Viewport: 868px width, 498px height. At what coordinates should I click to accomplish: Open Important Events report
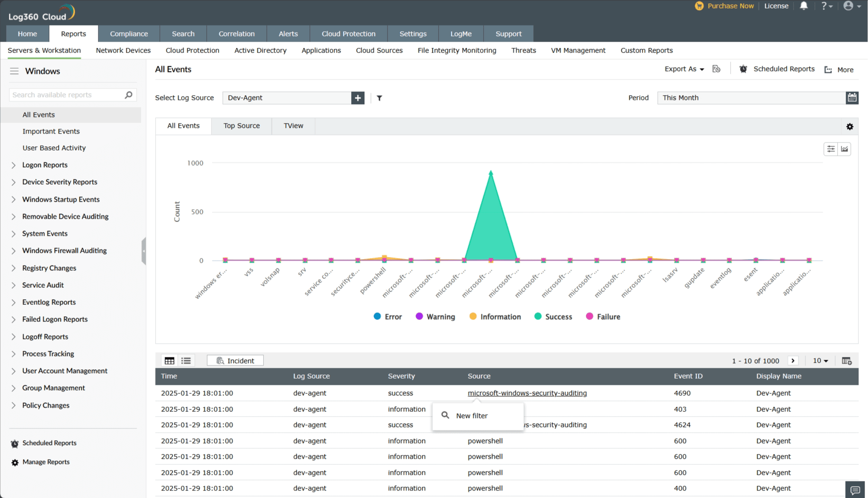point(51,131)
